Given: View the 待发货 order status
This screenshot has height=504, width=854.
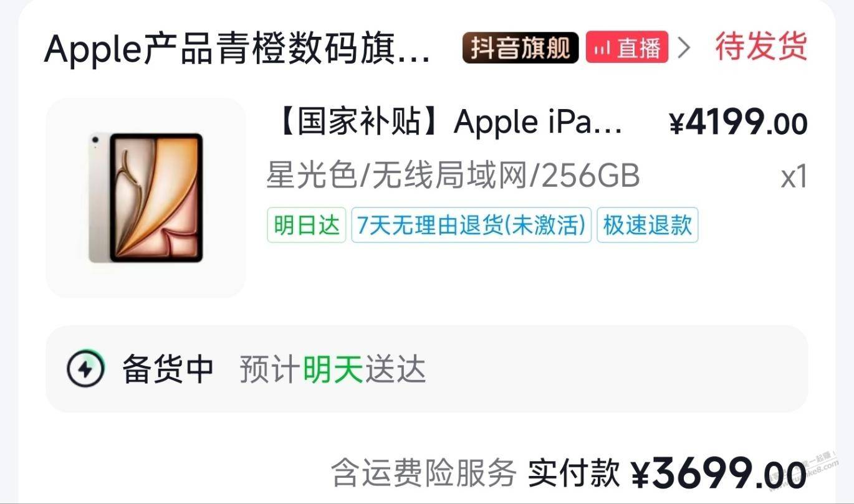Looking at the screenshot, I should 761,47.
